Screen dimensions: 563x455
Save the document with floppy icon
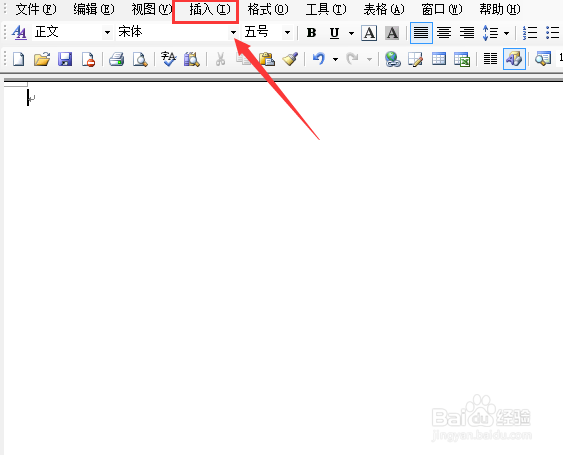pyautogui.click(x=65, y=59)
